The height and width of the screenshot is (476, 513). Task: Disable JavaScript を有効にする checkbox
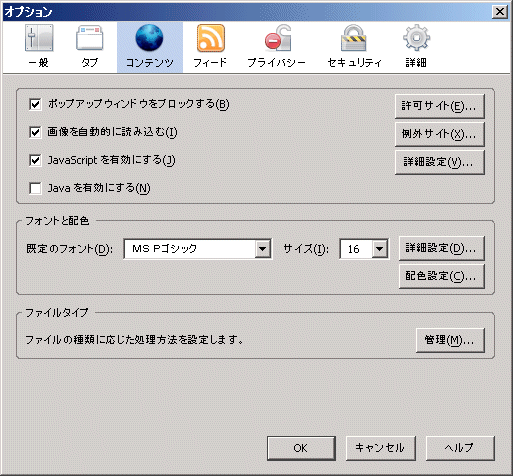(35, 160)
